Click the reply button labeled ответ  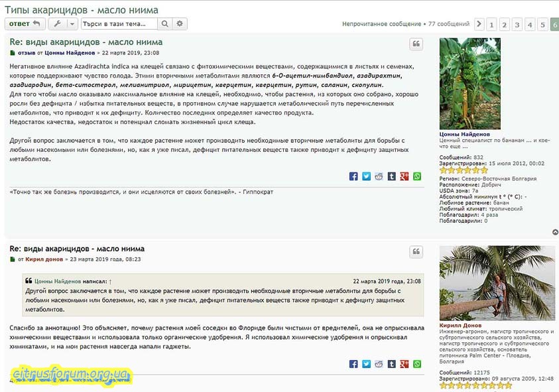25,24
